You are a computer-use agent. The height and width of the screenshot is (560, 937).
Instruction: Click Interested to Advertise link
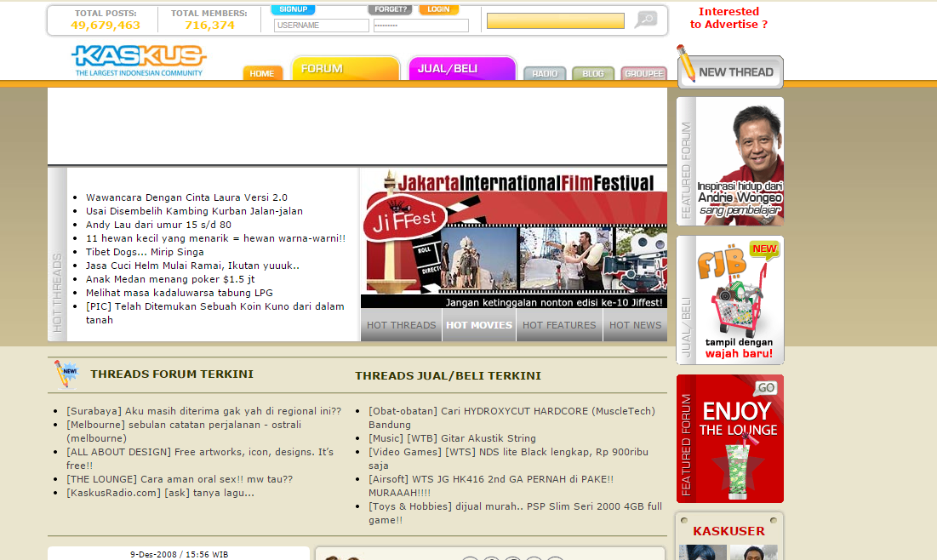click(729, 18)
